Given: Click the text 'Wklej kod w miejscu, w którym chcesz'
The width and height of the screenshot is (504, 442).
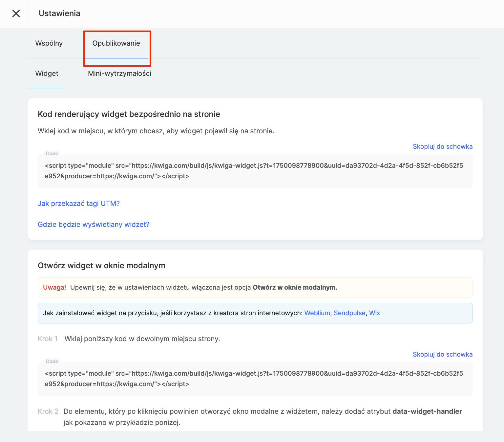Looking at the screenshot, I should point(101,131).
